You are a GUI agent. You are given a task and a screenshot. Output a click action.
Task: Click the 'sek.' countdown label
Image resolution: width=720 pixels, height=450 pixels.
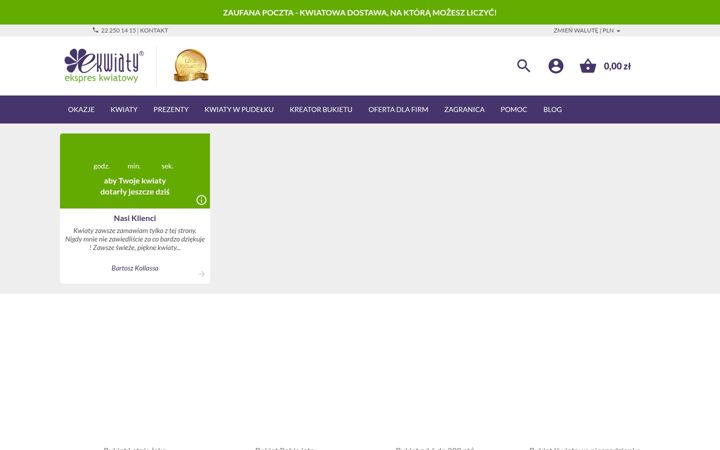point(167,166)
